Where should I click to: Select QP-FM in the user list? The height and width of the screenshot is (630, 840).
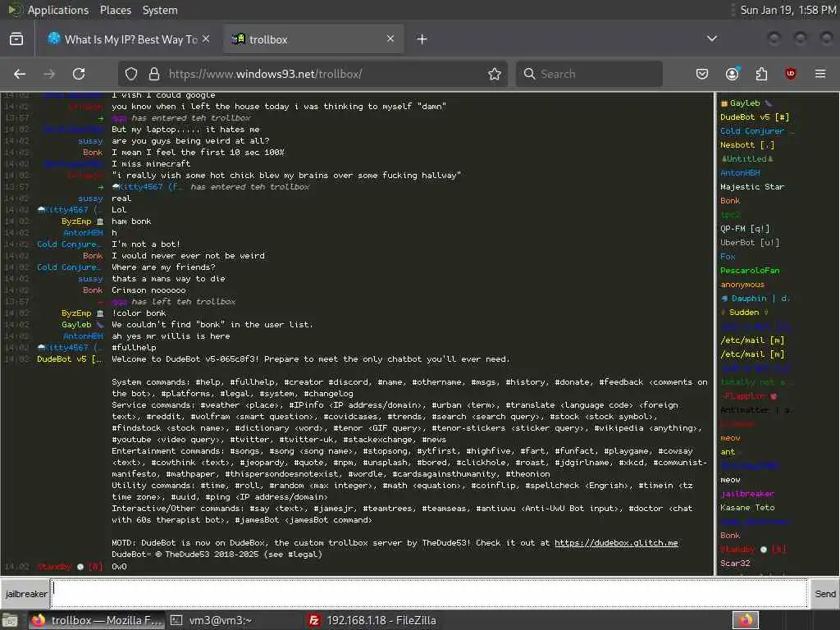[745, 228]
